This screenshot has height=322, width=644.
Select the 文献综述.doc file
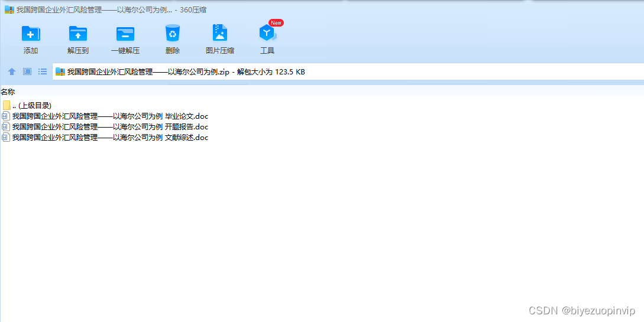[105, 138]
